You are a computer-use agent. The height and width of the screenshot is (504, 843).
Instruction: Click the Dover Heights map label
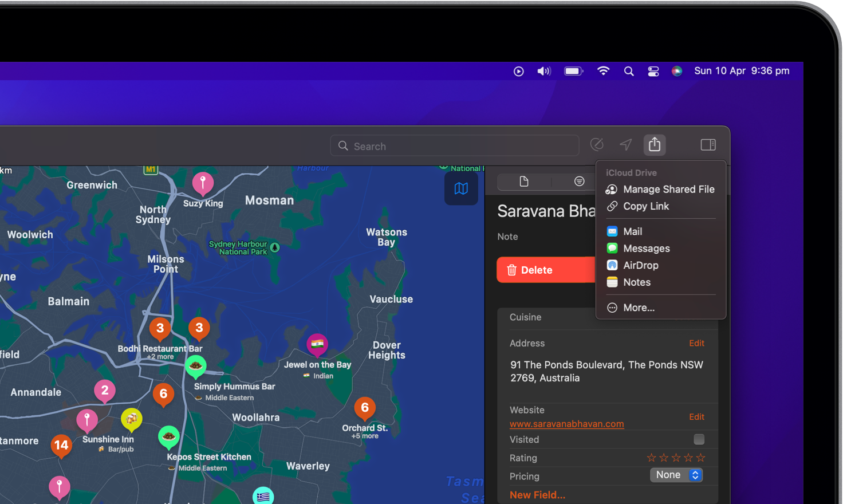coord(387,350)
